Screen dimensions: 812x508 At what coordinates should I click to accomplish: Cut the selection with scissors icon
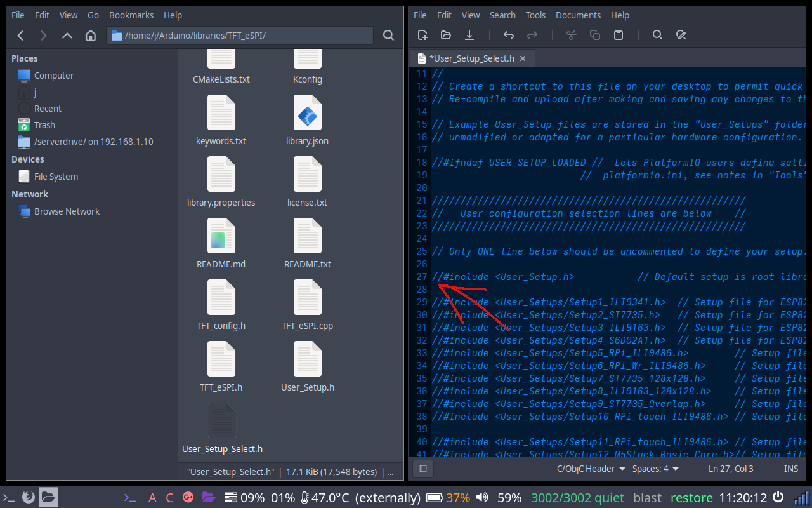pos(571,35)
